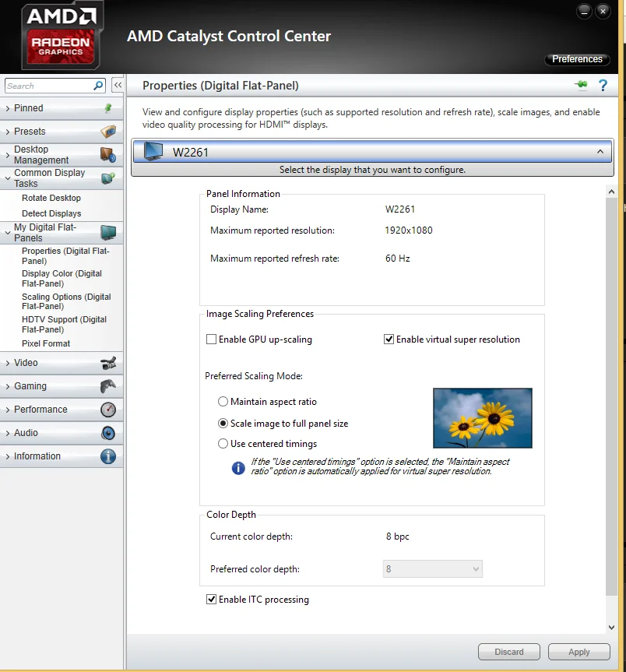Toggle Enable ITC processing checkbox
This screenshot has width=626, height=672.
click(211, 599)
